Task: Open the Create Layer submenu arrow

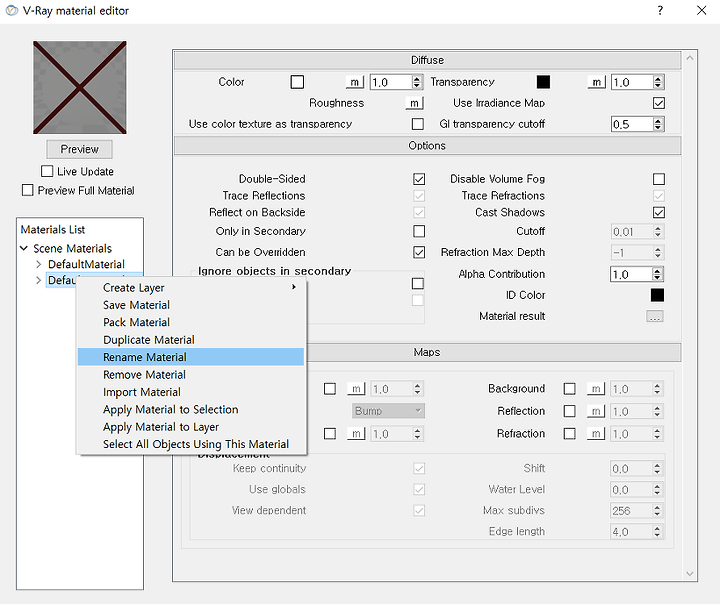Action: 294,287
